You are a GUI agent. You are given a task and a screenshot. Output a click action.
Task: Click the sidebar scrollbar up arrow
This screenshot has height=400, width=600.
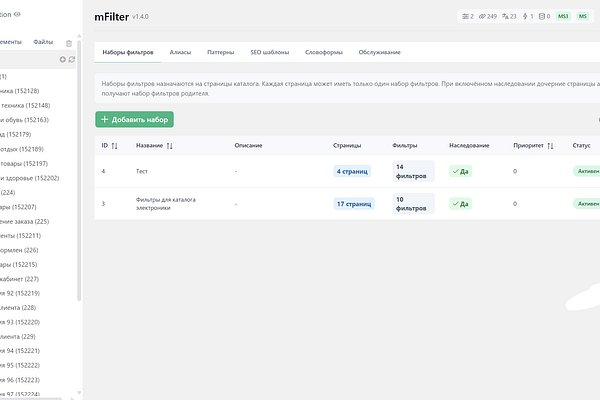79,36
